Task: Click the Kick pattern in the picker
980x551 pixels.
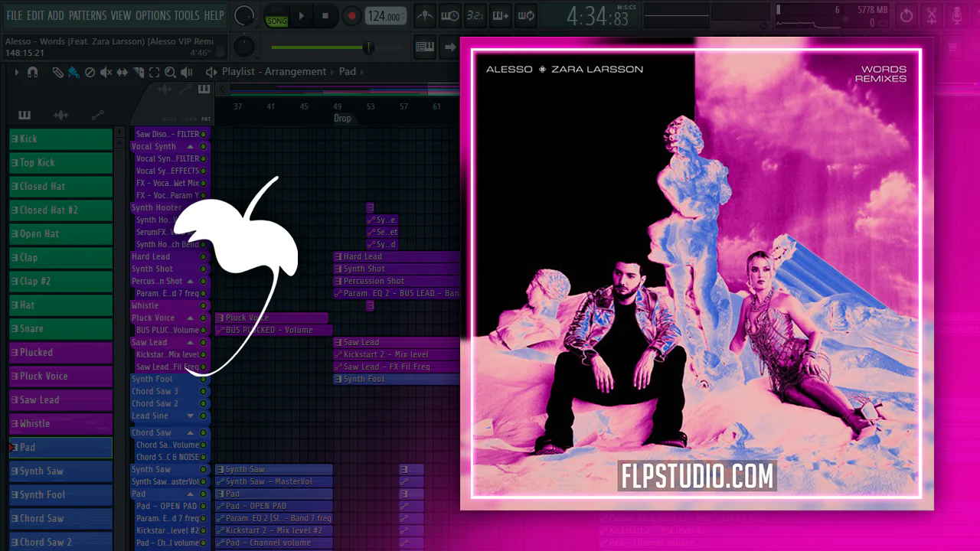Action: coord(61,139)
